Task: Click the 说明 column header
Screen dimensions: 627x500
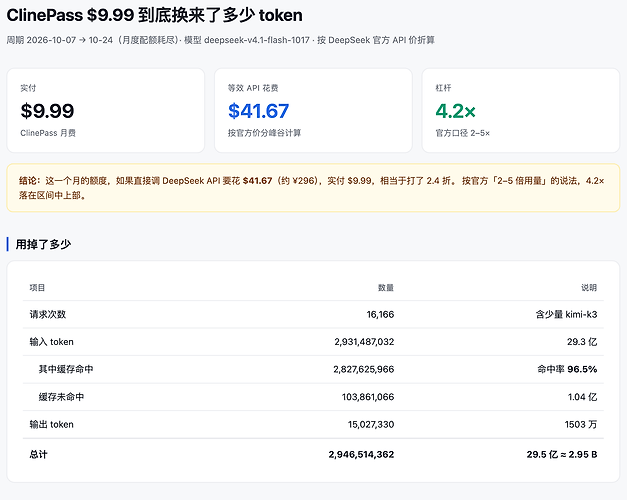Action: click(x=589, y=288)
